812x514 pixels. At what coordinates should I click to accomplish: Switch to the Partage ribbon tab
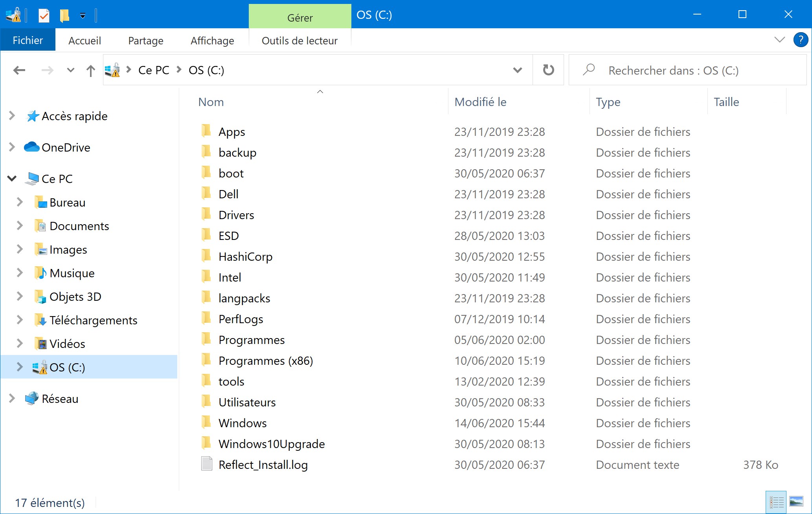point(145,40)
